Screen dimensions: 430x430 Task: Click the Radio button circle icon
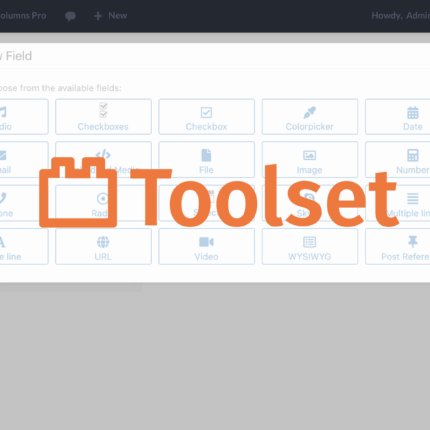click(x=103, y=199)
